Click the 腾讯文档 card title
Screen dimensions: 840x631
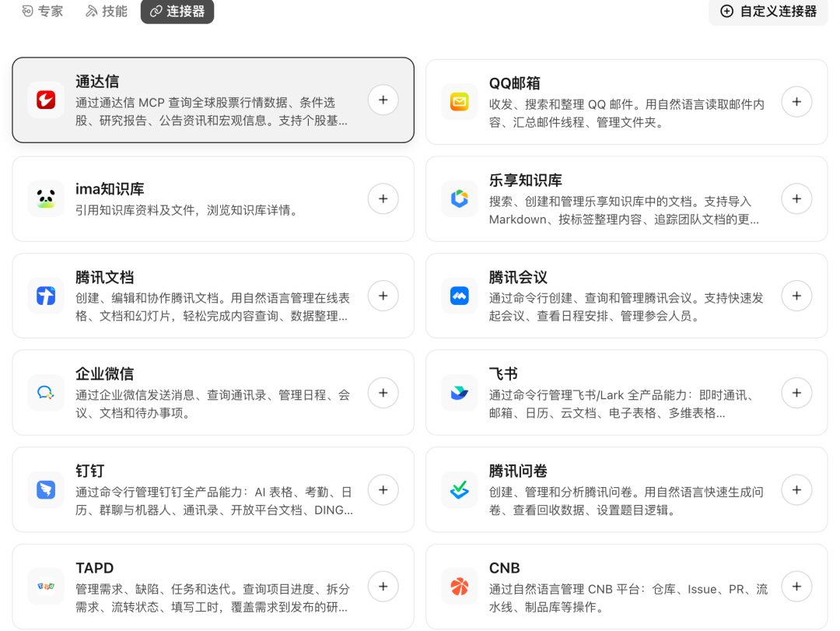104,278
